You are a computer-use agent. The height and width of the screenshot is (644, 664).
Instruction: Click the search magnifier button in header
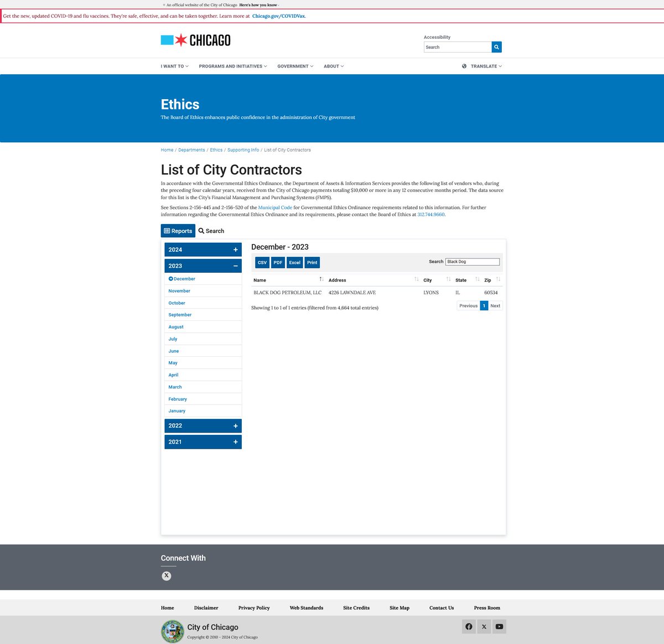tap(496, 47)
